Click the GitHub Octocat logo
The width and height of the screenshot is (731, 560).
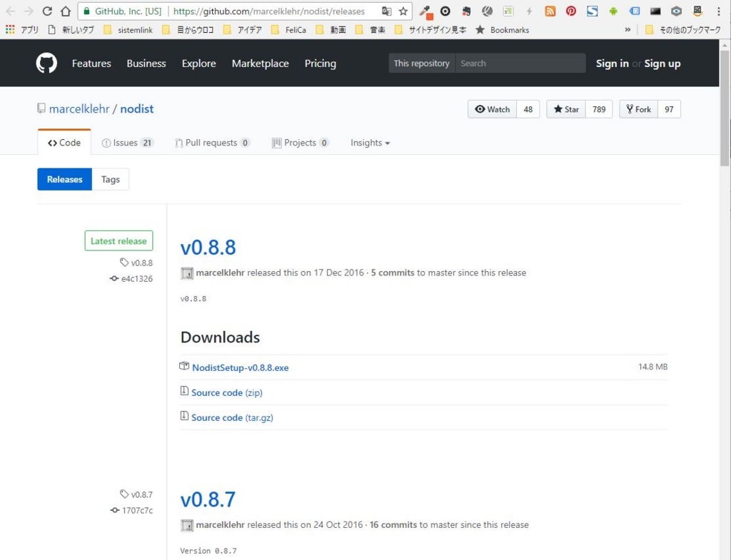click(46, 63)
